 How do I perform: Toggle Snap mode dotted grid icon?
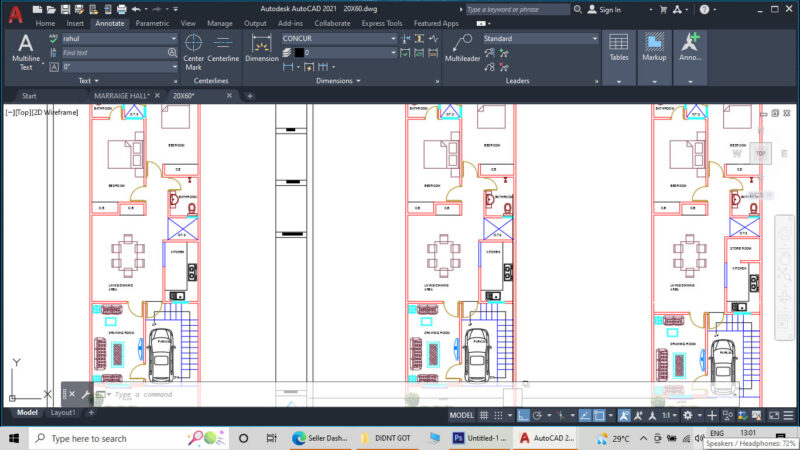coord(498,415)
